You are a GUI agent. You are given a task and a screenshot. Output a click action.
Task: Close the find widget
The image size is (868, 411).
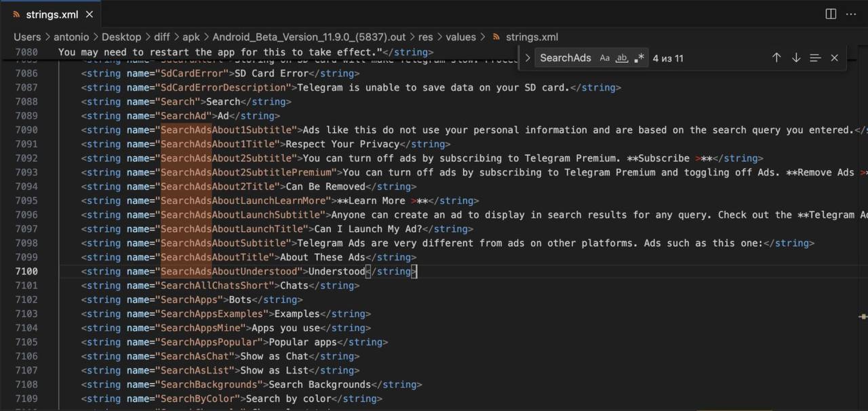tap(835, 58)
